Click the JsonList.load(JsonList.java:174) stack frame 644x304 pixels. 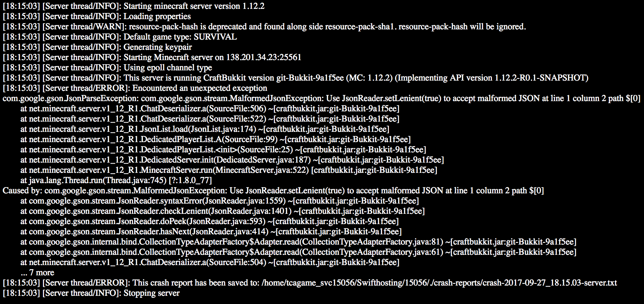[205, 129]
